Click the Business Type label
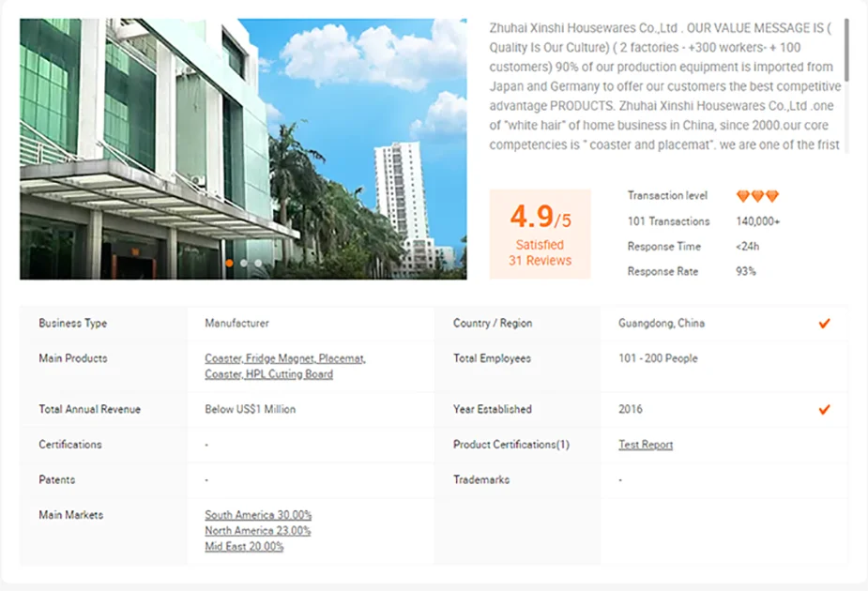868x591 pixels. pos(73,323)
